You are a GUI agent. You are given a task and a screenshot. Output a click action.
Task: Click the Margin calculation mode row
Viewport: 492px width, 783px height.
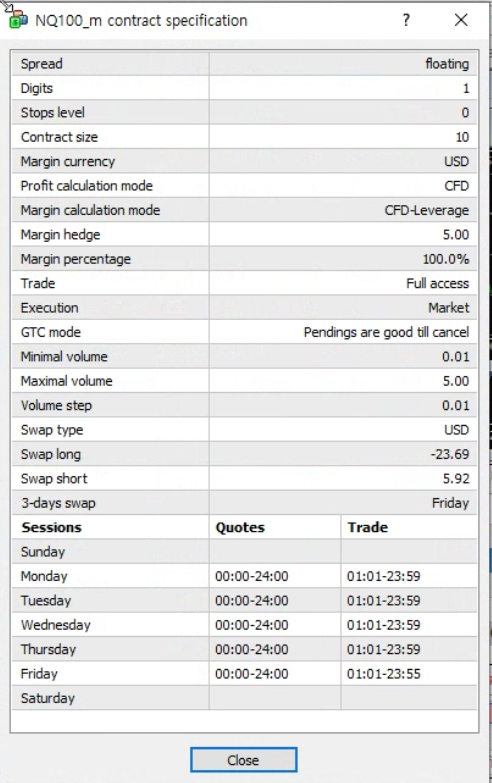pos(244,210)
